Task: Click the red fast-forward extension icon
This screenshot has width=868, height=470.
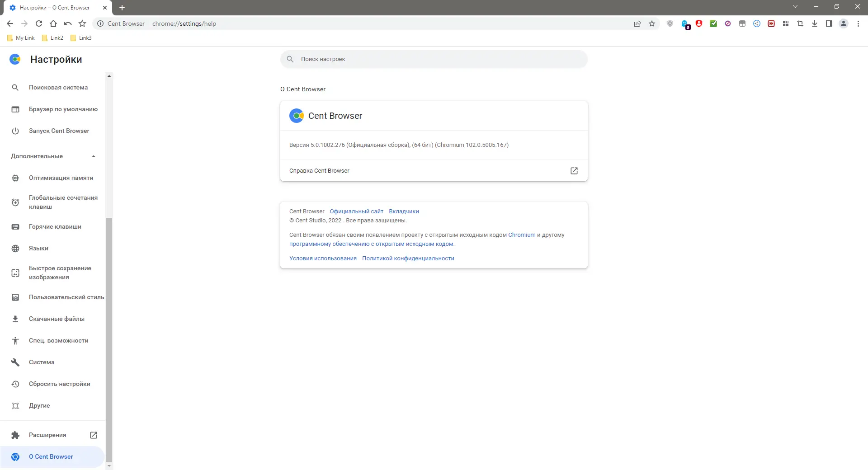Action: [771, 23]
